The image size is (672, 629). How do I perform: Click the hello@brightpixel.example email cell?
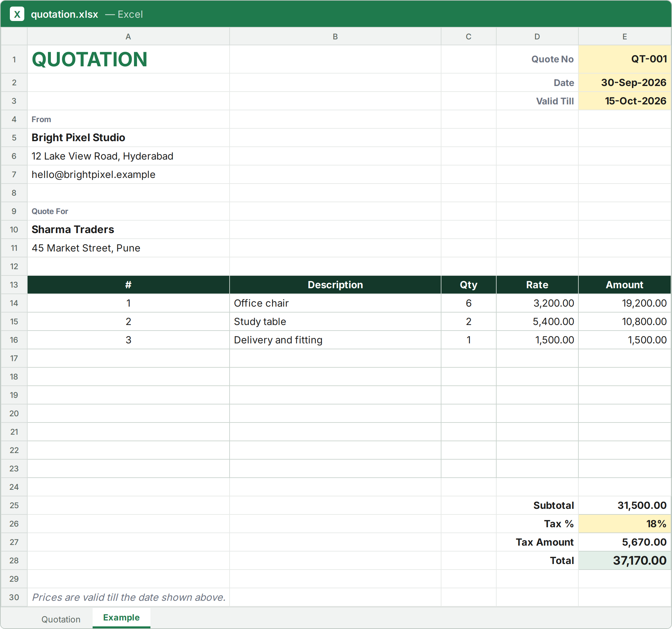point(128,174)
